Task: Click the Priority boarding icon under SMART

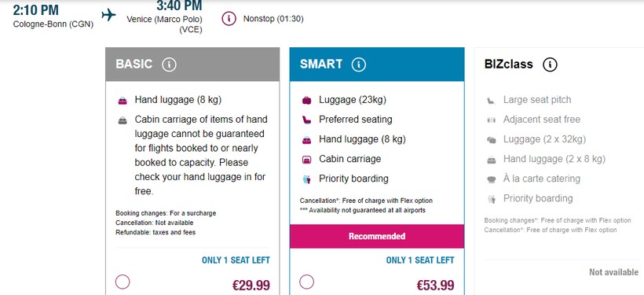Action: coord(306,179)
